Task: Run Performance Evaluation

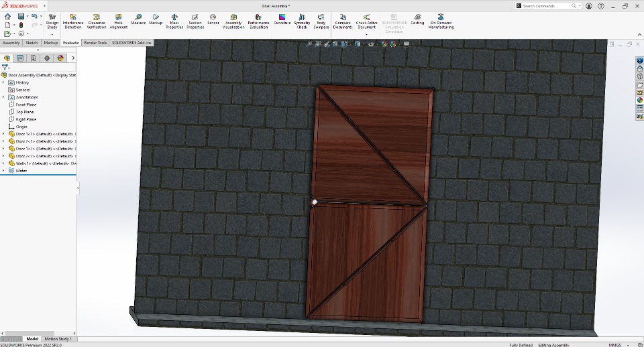Action: point(258,21)
